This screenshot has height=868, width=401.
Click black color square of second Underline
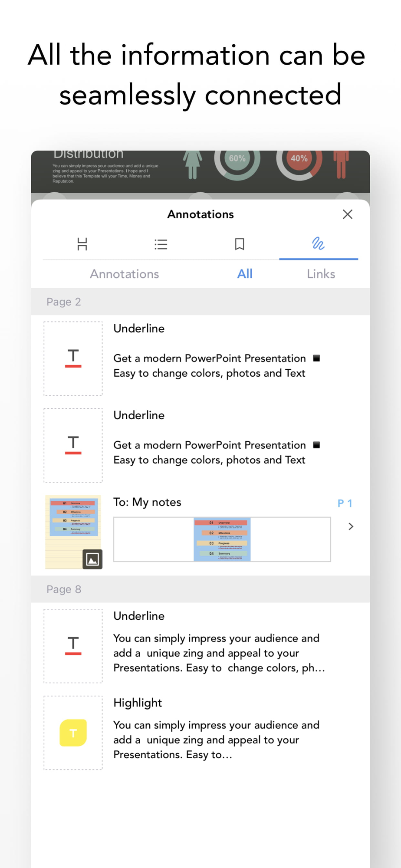click(317, 445)
